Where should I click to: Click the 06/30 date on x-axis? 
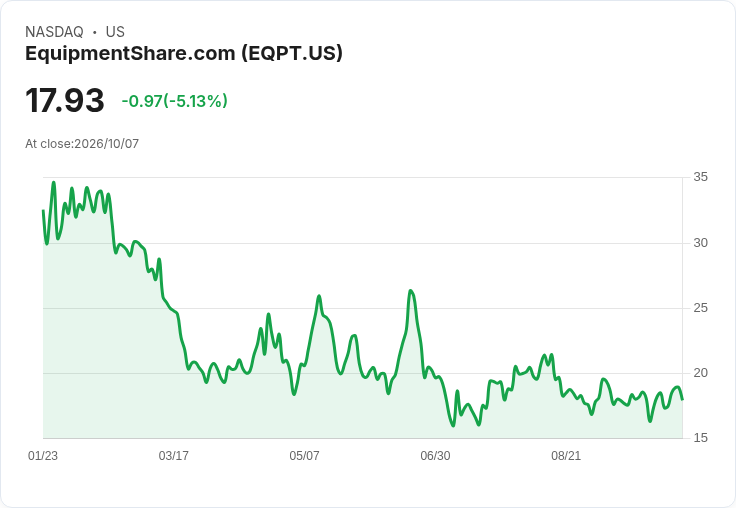(x=435, y=455)
